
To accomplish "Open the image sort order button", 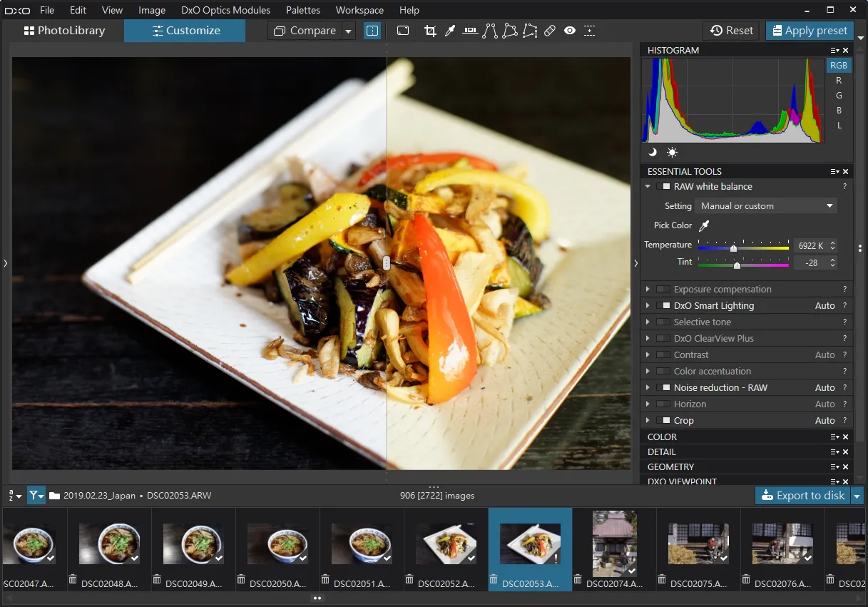I will [x=14, y=495].
